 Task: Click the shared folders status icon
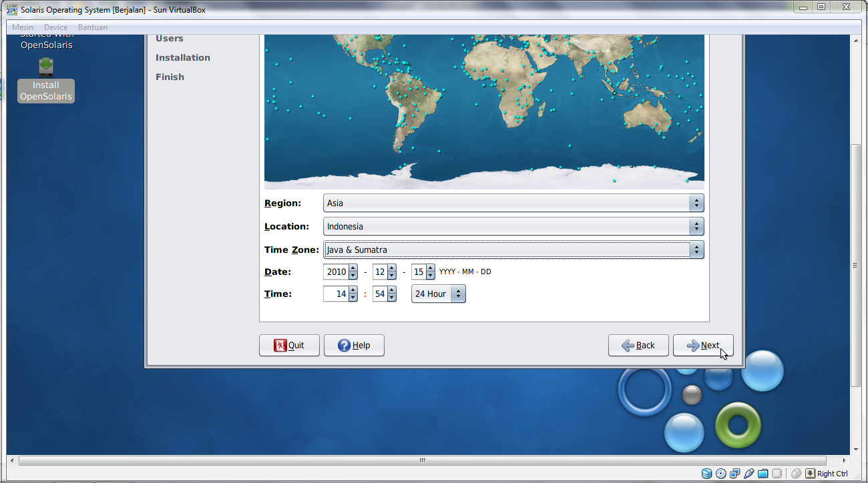point(763,474)
